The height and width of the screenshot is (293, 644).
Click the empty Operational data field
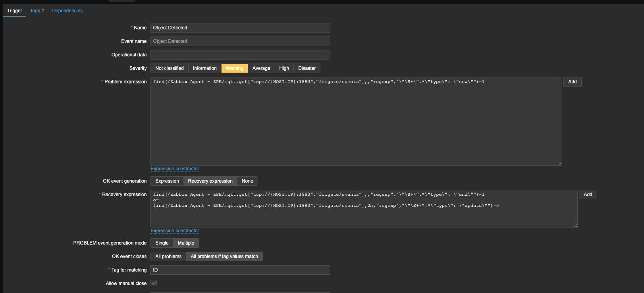[240, 55]
